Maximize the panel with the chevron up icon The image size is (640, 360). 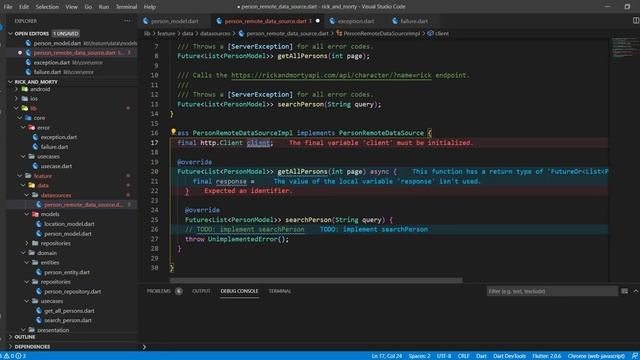point(636,291)
